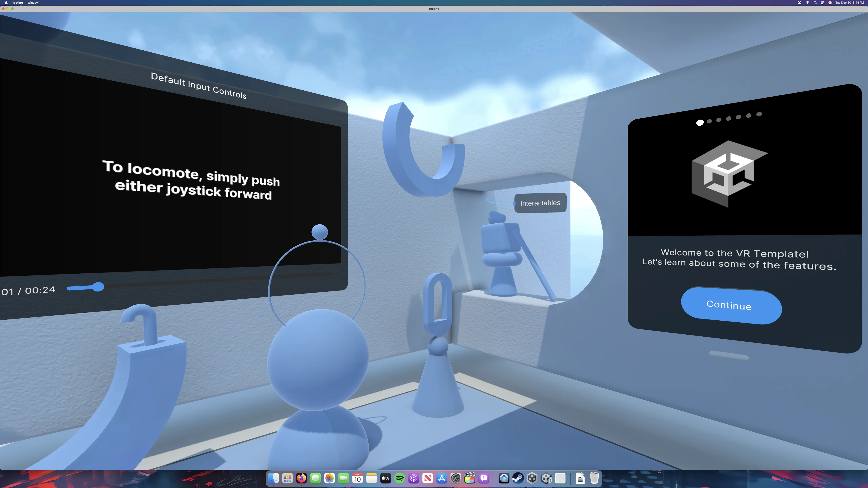868x488 pixels.
Task: Open the Window menu
Action: [x=33, y=3]
